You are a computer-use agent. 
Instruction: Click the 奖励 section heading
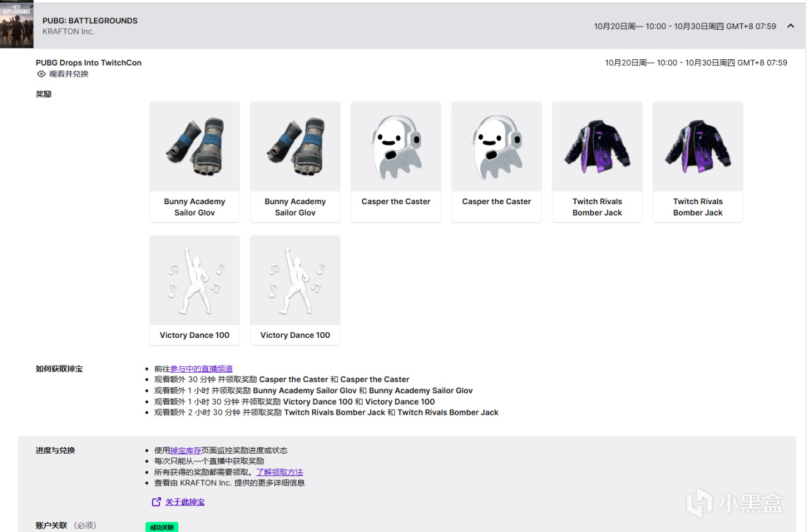coord(44,95)
